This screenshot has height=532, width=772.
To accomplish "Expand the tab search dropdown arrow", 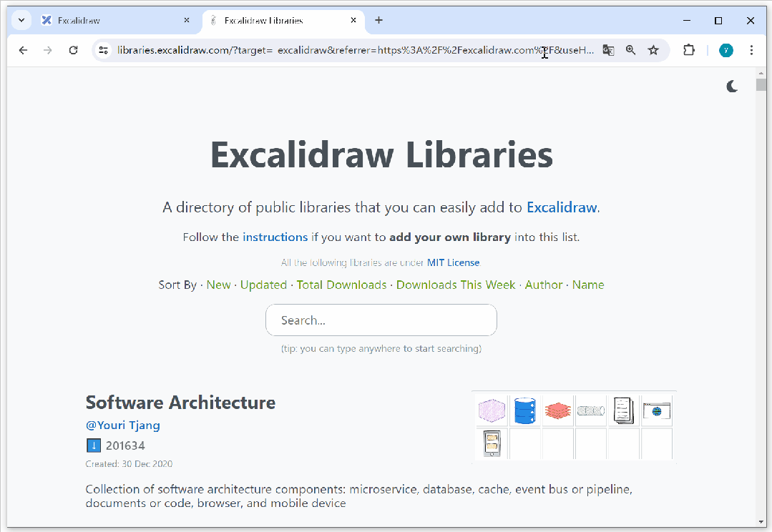I will pyautogui.click(x=21, y=20).
